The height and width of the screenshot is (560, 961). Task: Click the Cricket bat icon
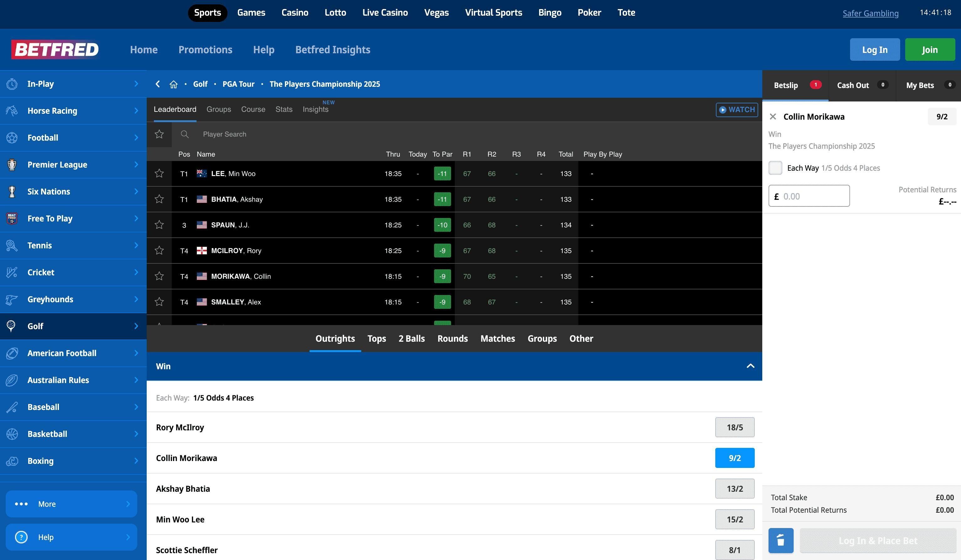coord(12,272)
